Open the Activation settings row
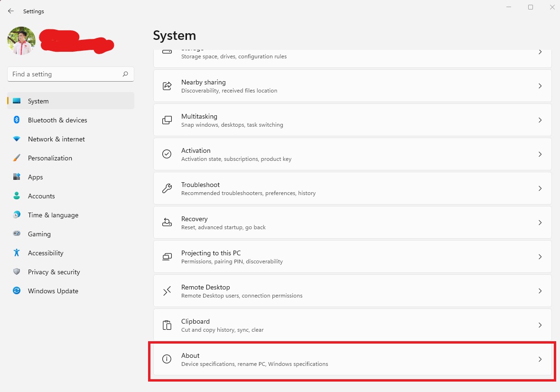 352,154
